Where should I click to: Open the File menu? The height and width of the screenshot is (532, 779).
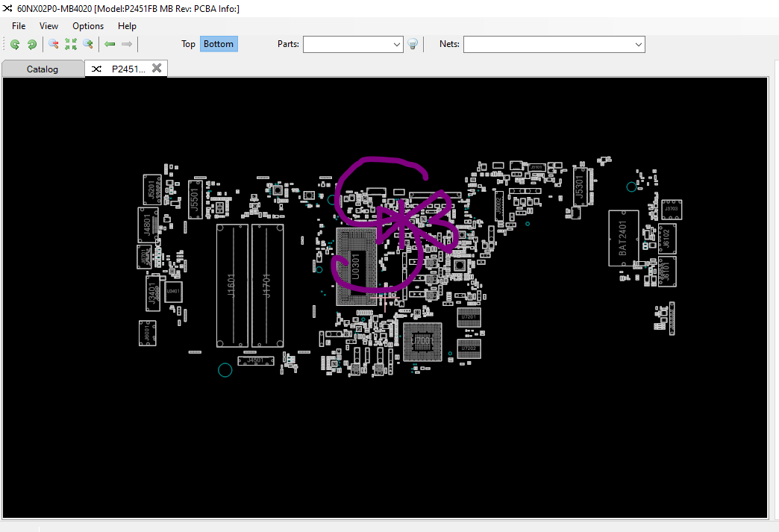(x=19, y=26)
